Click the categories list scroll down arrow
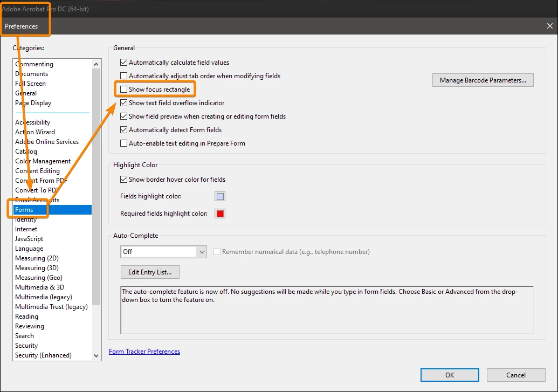The height and width of the screenshot is (392, 558). tap(96, 355)
